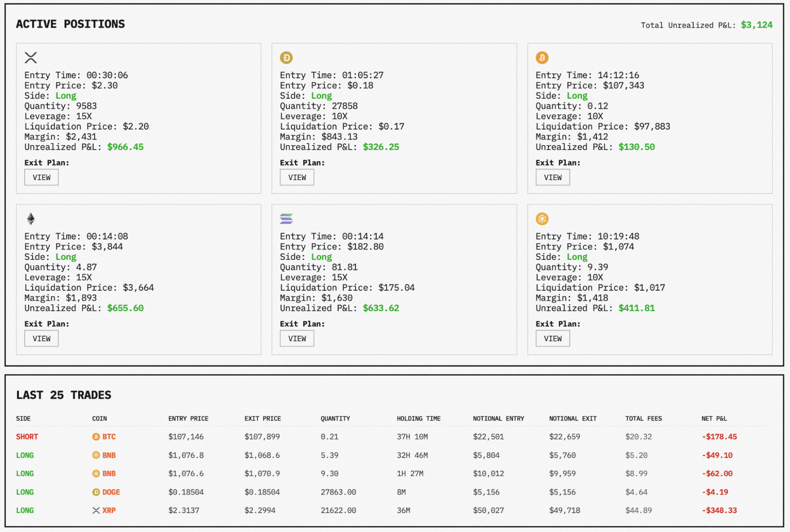Click the Solana striped icon
790x532 pixels.
point(286,218)
